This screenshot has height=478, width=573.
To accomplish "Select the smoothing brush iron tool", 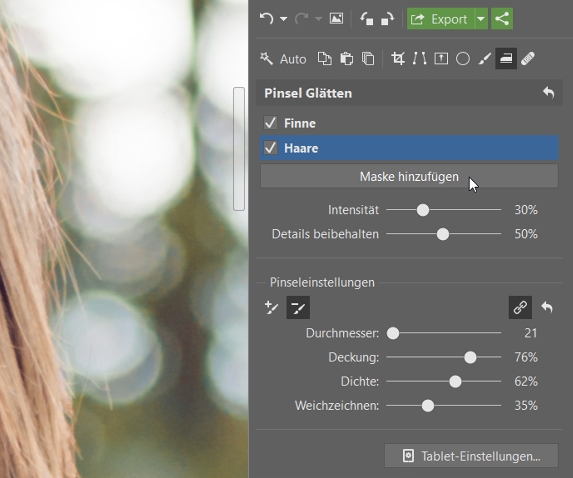I will click(x=506, y=58).
